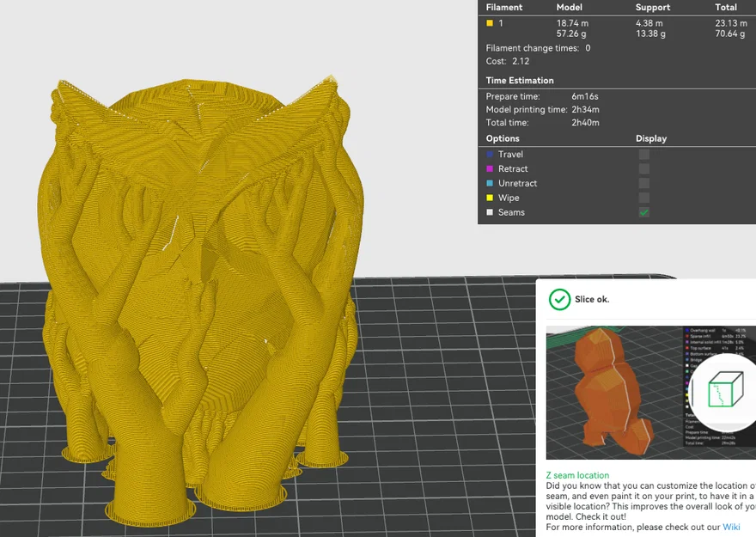Click the yellow Filament 1 color swatch
This screenshot has width=756, height=537.
[x=490, y=23]
